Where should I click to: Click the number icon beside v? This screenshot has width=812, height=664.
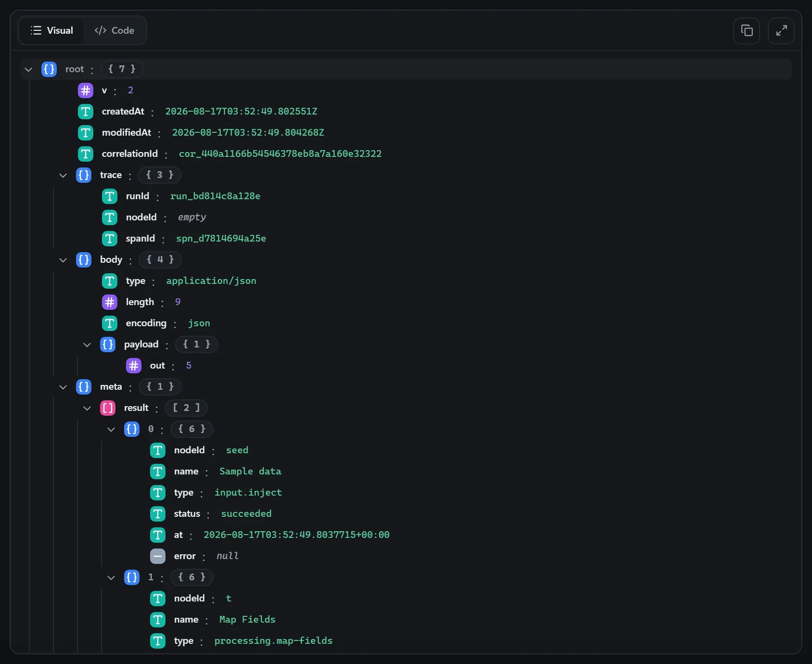86,90
